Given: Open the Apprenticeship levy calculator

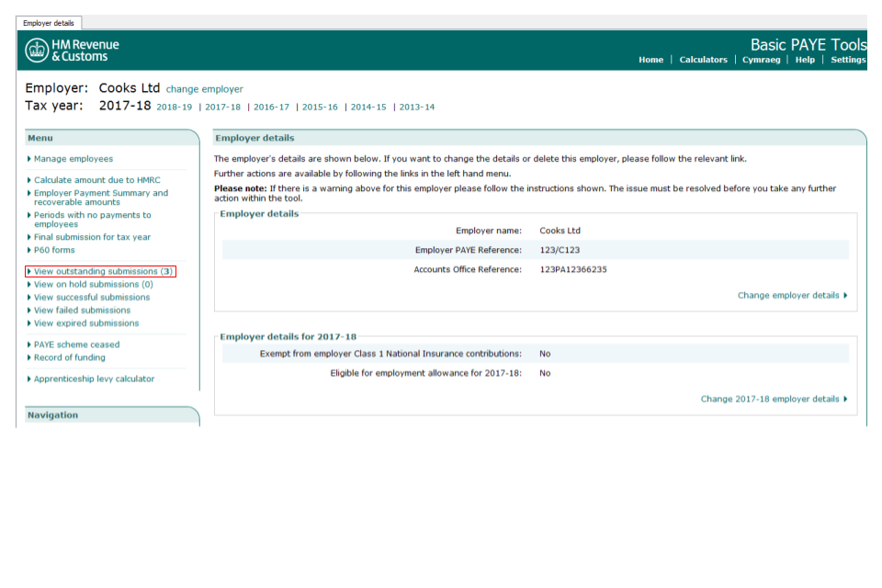Looking at the screenshot, I should tap(94, 379).
